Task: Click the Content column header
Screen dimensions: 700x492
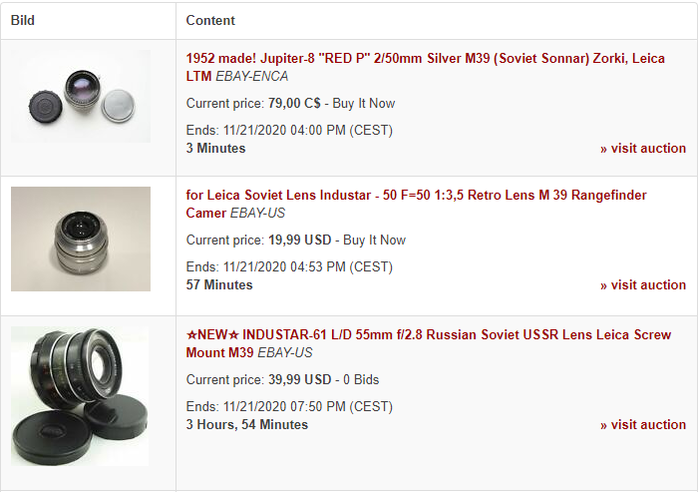Action: tap(211, 20)
